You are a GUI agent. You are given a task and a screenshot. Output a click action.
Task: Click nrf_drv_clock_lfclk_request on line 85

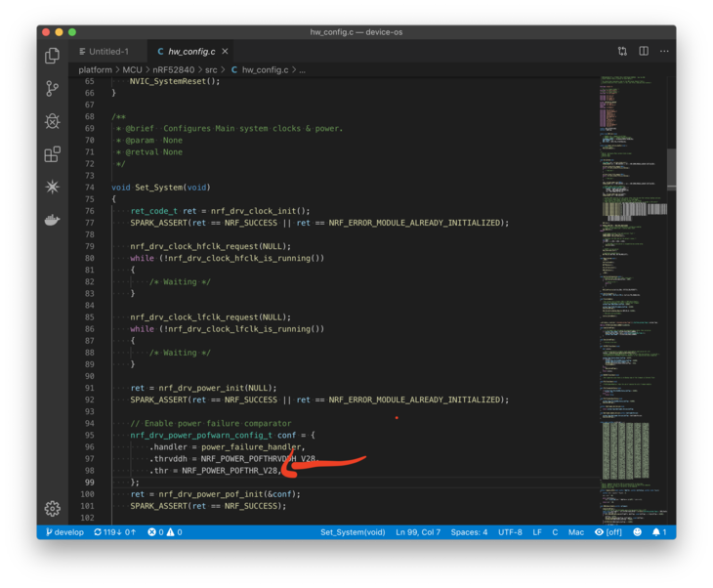193,317
